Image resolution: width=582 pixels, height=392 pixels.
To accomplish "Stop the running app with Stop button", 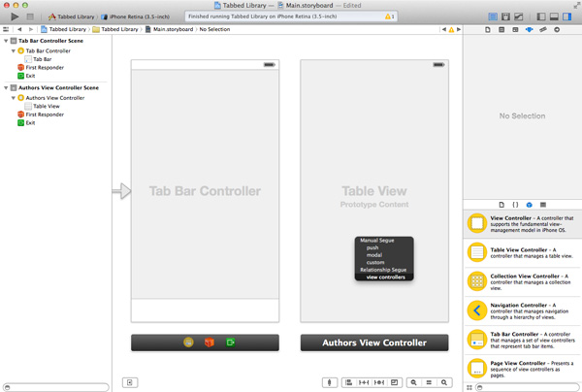I will tap(30, 16).
